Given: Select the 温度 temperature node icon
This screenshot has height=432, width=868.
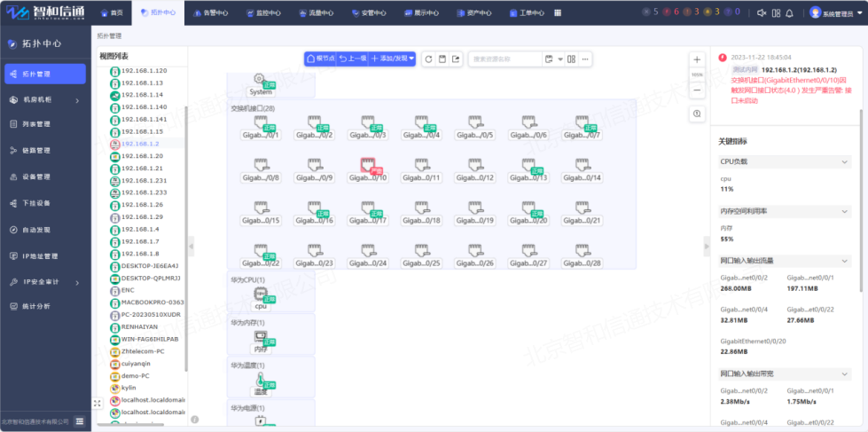Looking at the screenshot, I should pos(261,380).
